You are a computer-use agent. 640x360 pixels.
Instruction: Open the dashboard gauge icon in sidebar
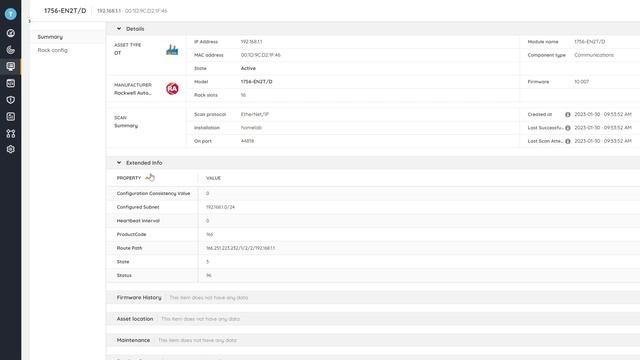(x=11, y=33)
